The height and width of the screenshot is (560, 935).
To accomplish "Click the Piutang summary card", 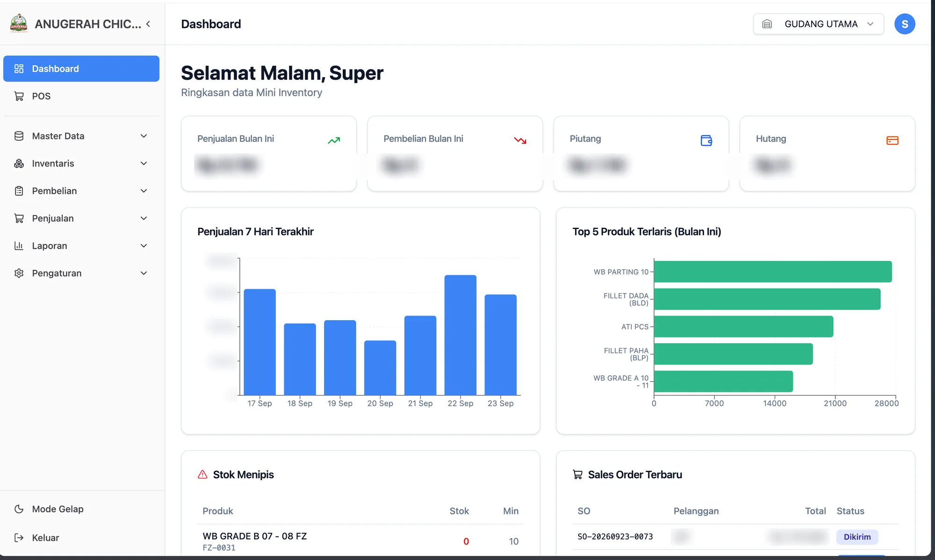I will (x=641, y=154).
